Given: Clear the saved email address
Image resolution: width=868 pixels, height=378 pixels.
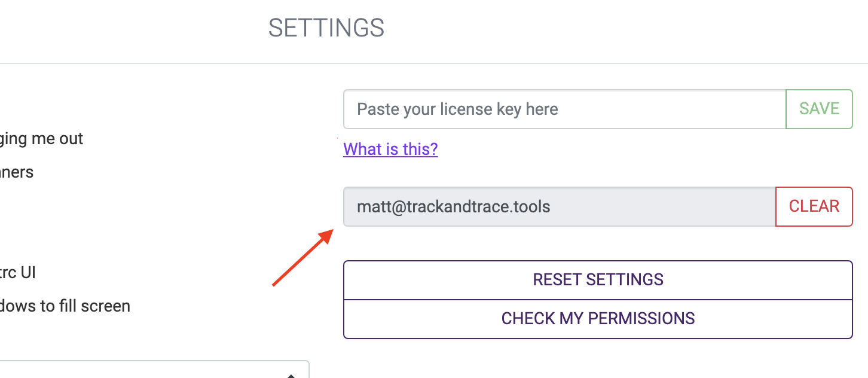Looking at the screenshot, I should [x=814, y=206].
